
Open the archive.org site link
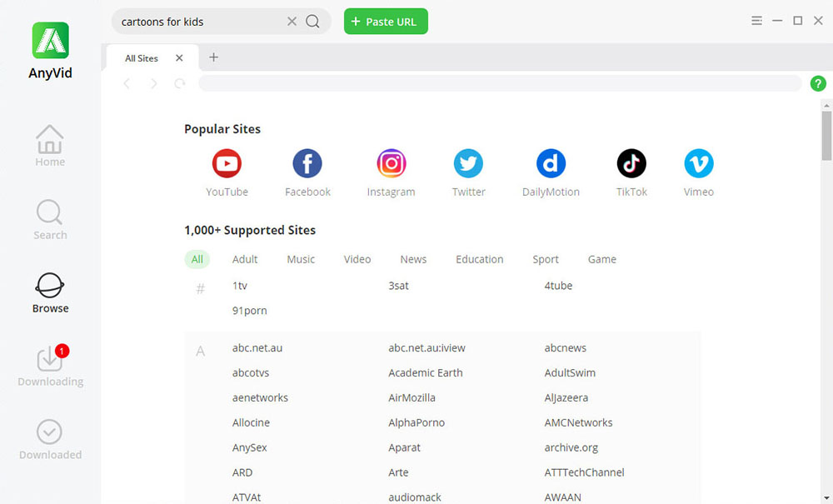tap(571, 447)
